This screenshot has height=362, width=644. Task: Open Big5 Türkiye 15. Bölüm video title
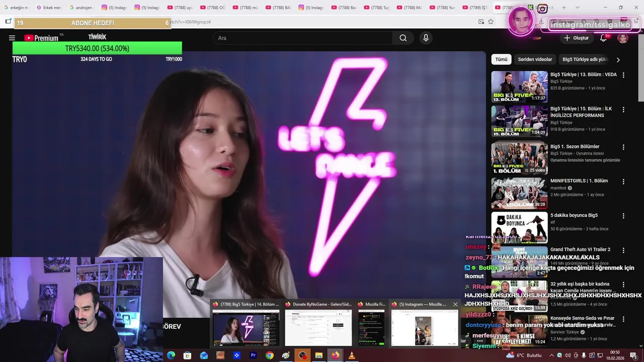tap(581, 112)
